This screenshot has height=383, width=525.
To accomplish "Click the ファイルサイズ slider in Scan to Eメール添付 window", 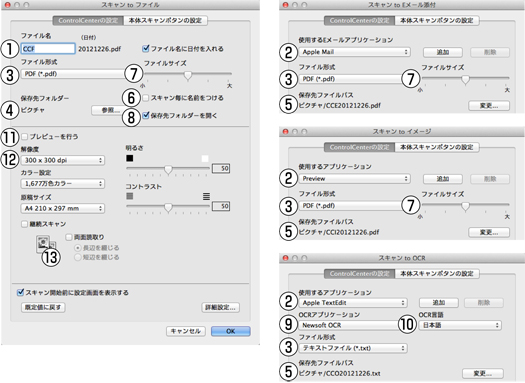I will pyautogui.click(x=465, y=79).
